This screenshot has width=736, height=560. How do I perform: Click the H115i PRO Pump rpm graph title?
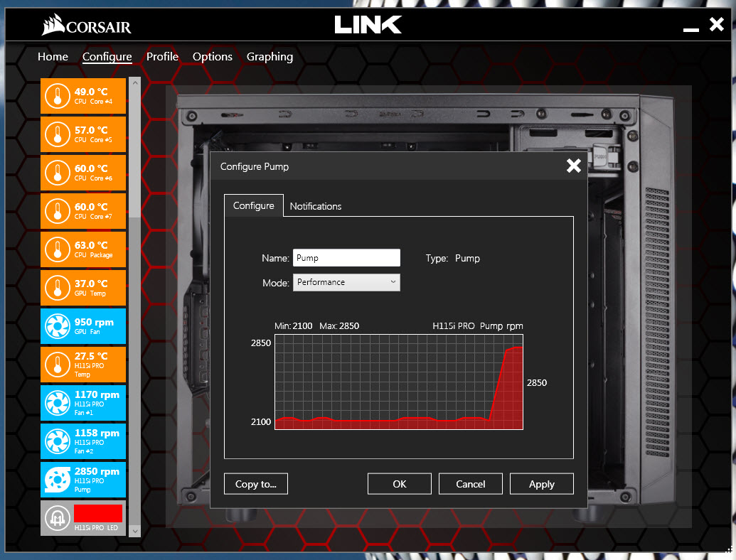click(478, 326)
